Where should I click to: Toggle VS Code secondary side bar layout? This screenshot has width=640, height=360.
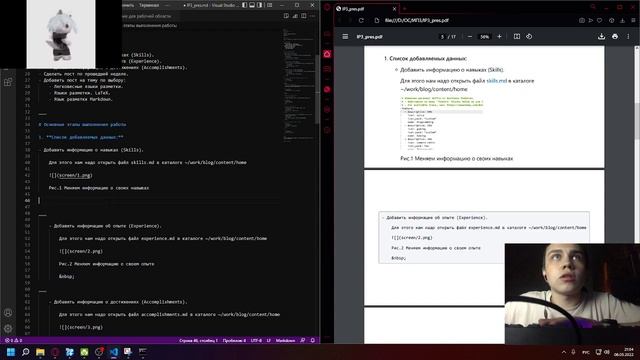pyautogui.click(x=259, y=5)
